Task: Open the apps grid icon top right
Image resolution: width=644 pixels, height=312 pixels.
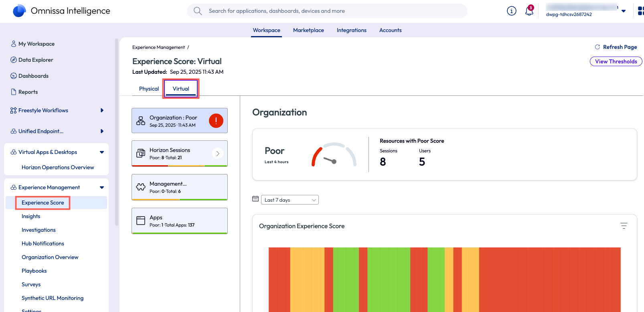Action: coord(640,11)
